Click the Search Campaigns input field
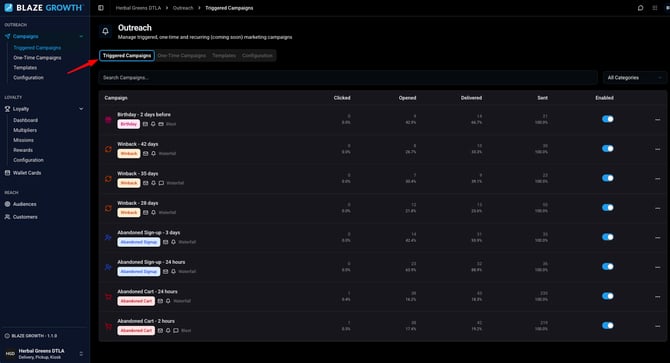The image size is (670, 363). point(348,78)
